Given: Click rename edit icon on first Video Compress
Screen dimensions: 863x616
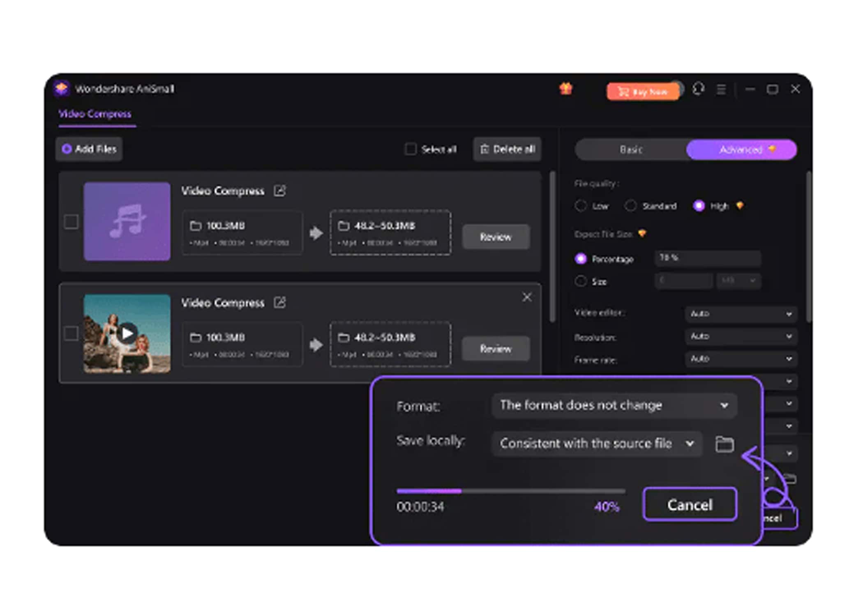Looking at the screenshot, I should coord(279,191).
